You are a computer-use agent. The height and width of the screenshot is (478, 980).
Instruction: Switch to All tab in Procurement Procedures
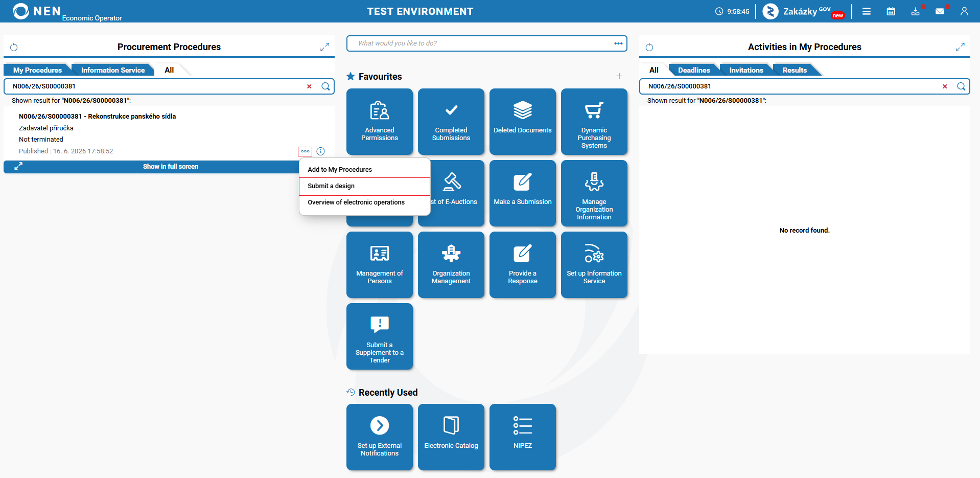(169, 70)
